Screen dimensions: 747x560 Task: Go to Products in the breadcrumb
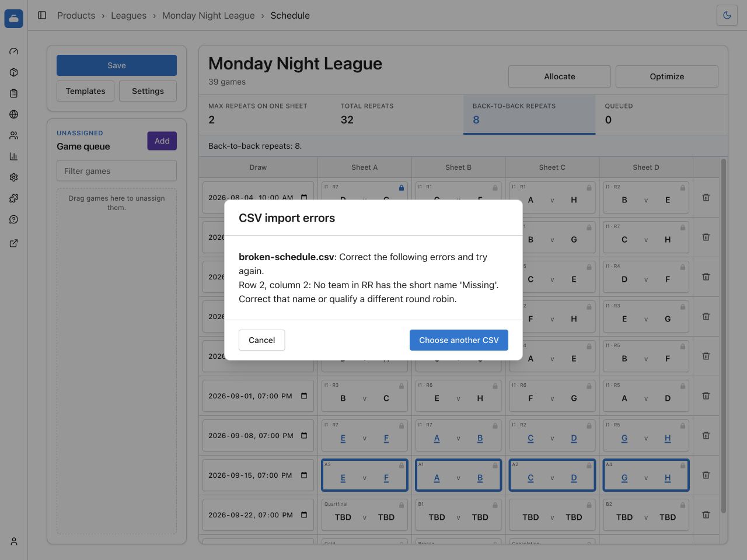pos(76,15)
